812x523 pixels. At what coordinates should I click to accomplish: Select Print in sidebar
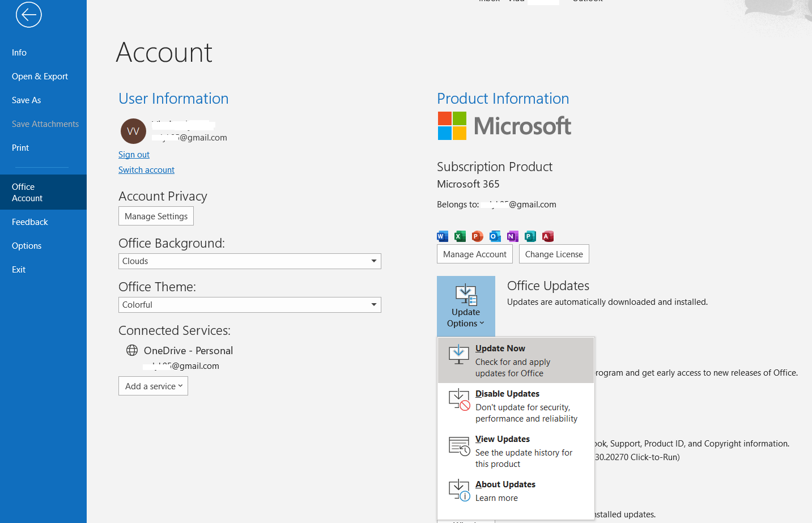click(43, 148)
